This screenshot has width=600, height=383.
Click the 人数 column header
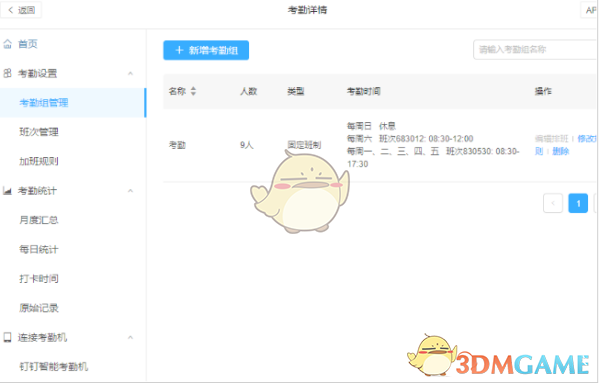point(249,91)
